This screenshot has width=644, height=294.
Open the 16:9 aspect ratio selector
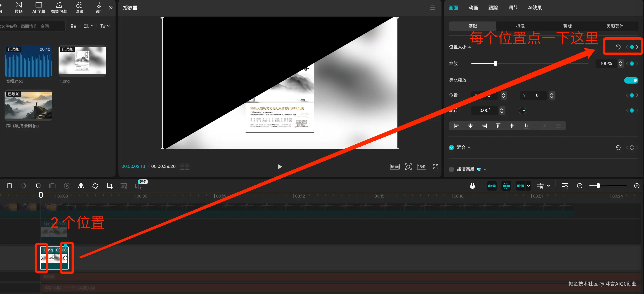pyautogui.click(x=421, y=166)
